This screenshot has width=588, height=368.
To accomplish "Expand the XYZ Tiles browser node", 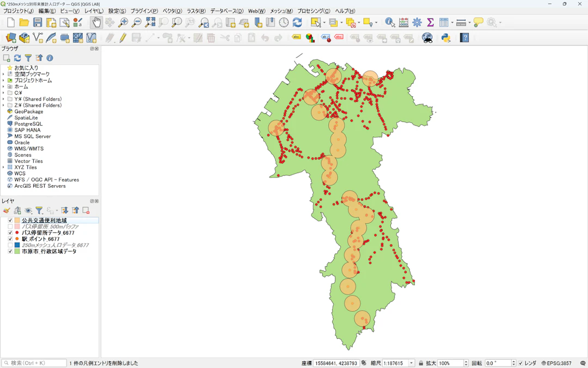I will (3, 168).
